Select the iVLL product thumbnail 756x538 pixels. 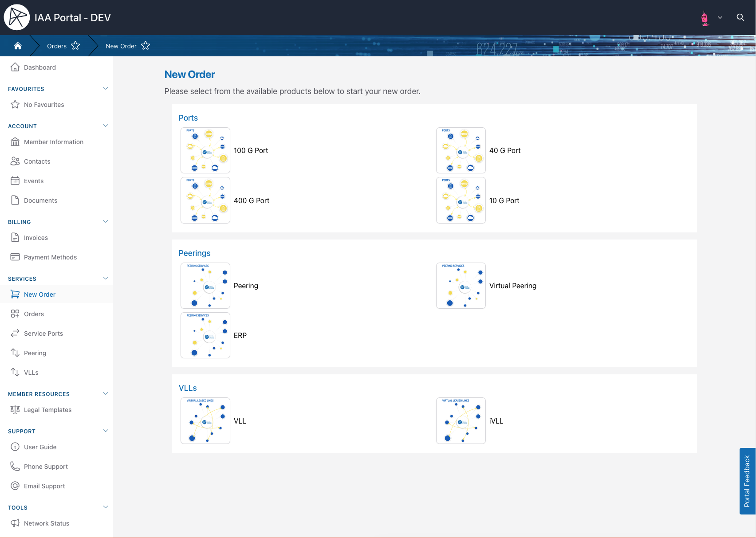[x=461, y=420]
